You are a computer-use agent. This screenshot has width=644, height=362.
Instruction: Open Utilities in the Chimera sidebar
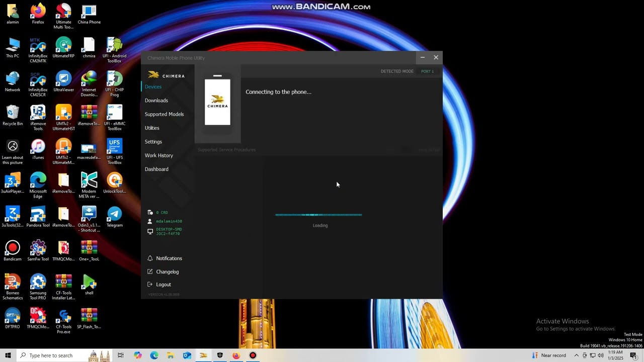pyautogui.click(x=152, y=128)
